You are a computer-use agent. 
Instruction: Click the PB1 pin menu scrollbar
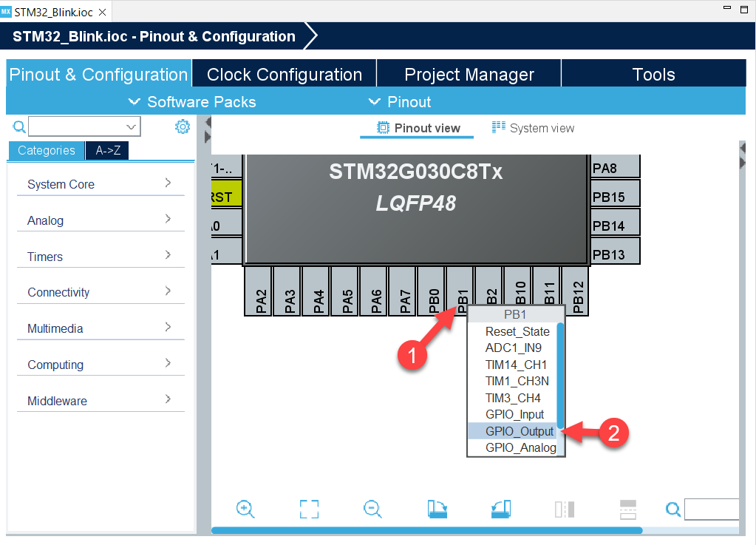[x=560, y=375]
